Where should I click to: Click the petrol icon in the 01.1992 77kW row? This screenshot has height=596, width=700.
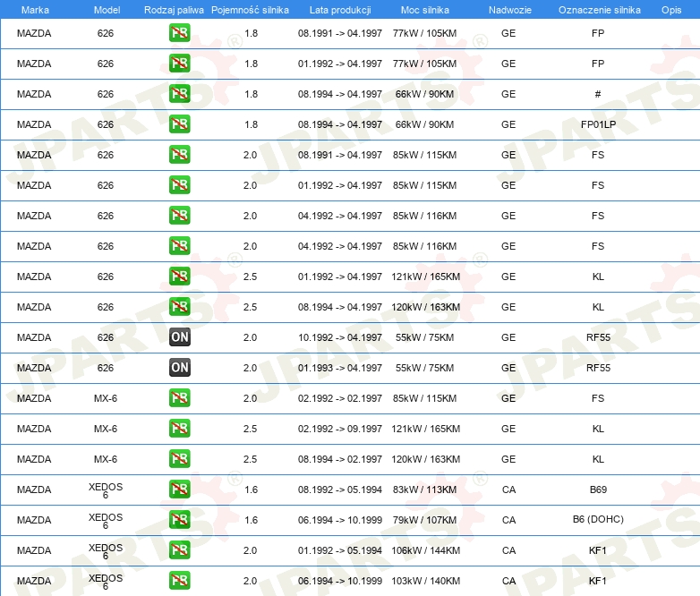click(x=179, y=64)
